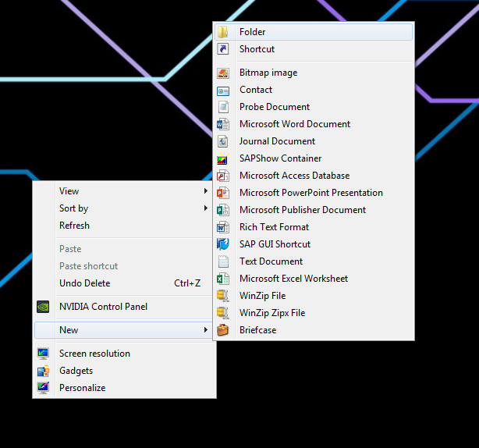
Task: Create a new Folder
Action: coord(314,32)
